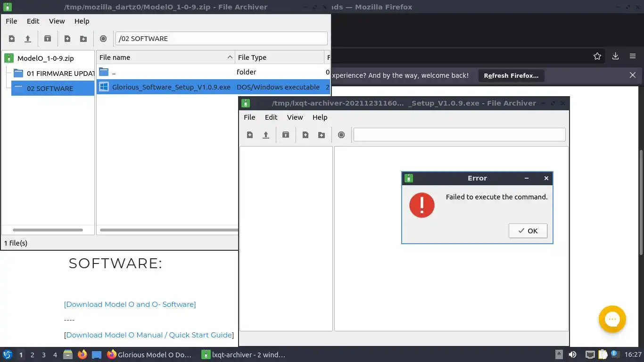Open Edit menu in ModelO zip window

tap(33, 21)
